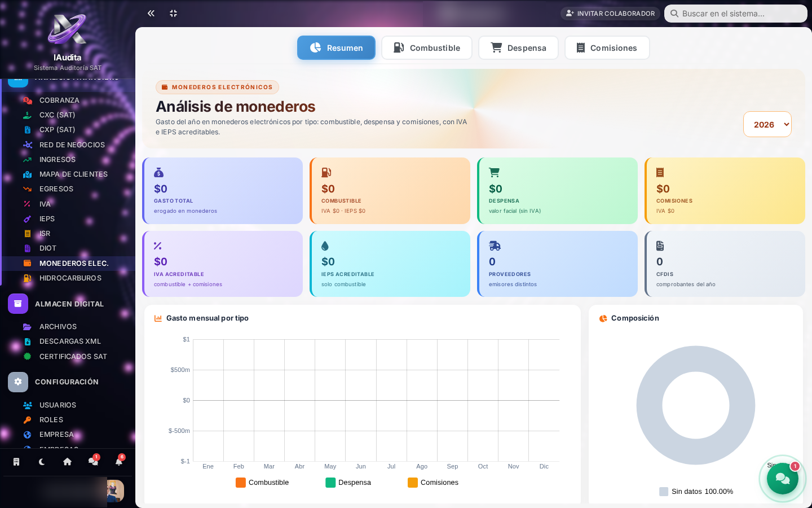
Task: Go to RED DE NEGOCIOS
Action: click(x=68, y=144)
